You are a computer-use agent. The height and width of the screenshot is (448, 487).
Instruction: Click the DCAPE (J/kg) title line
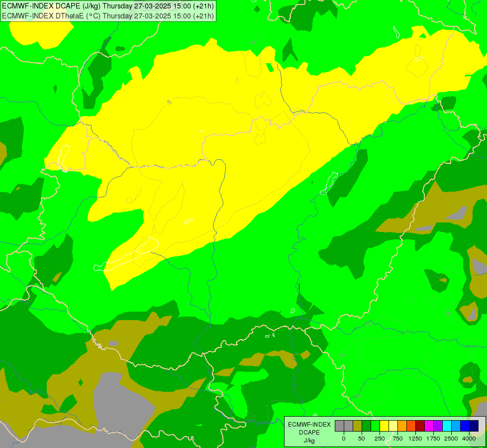click(x=108, y=6)
